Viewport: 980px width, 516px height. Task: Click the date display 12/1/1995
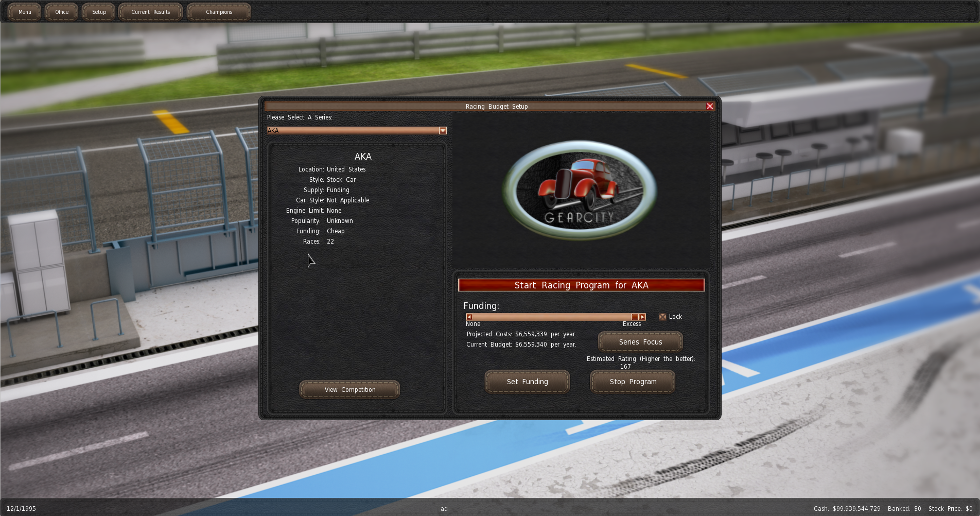click(21, 509)
